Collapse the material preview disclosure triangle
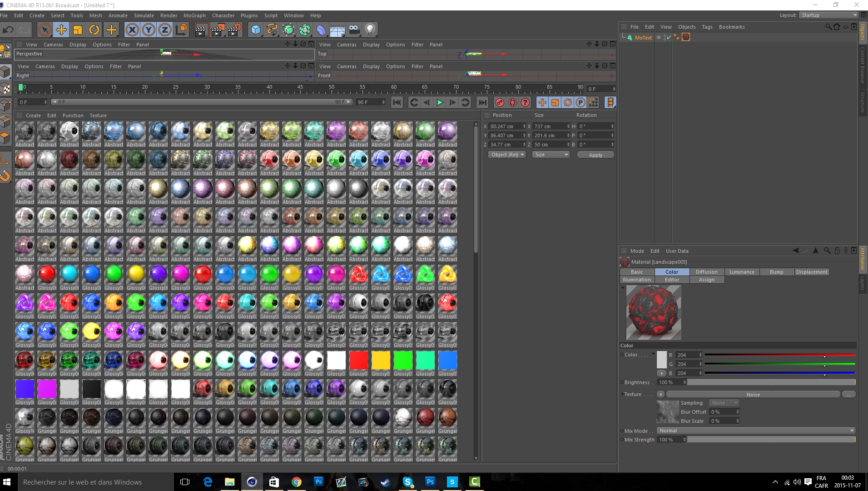 pyautogui.click(x=622, y=287)
